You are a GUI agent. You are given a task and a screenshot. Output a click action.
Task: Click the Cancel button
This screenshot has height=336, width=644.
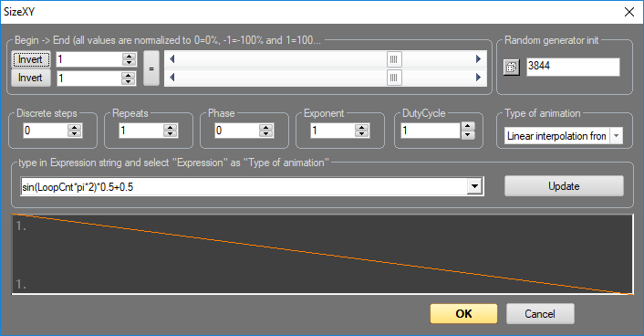coord(540,314)
